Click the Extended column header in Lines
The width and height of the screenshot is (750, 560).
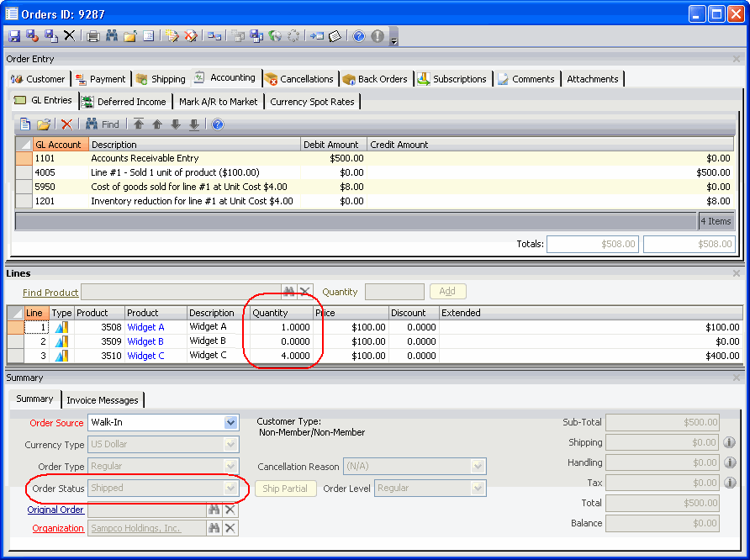pyautogui.click(x=591, y=313)
